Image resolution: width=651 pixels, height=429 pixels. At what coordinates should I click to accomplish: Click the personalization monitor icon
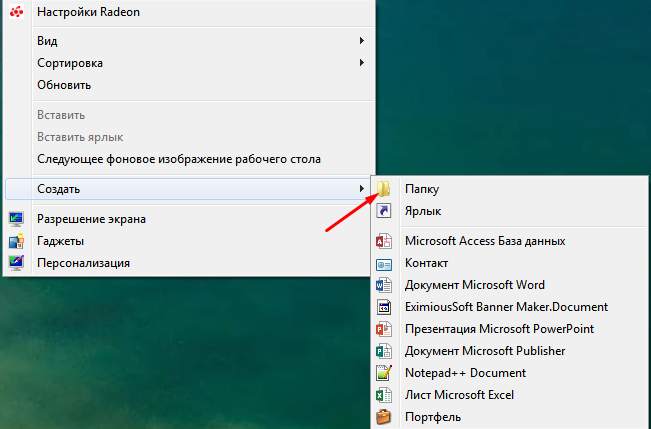click(16, 263)
